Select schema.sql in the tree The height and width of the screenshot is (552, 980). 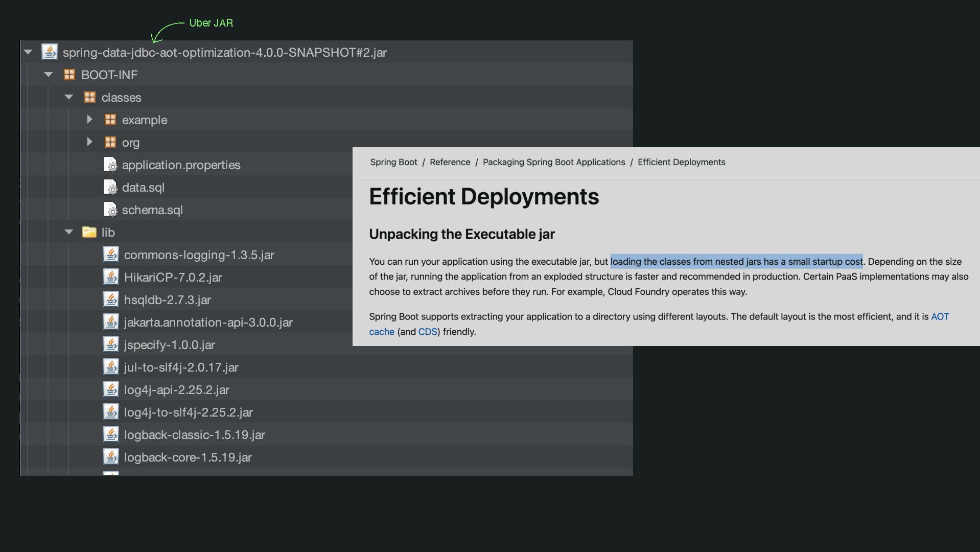point(152,210)
